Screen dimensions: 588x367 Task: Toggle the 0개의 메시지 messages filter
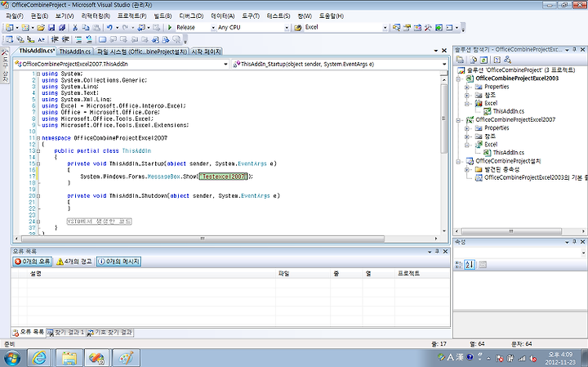click(118, 262)
